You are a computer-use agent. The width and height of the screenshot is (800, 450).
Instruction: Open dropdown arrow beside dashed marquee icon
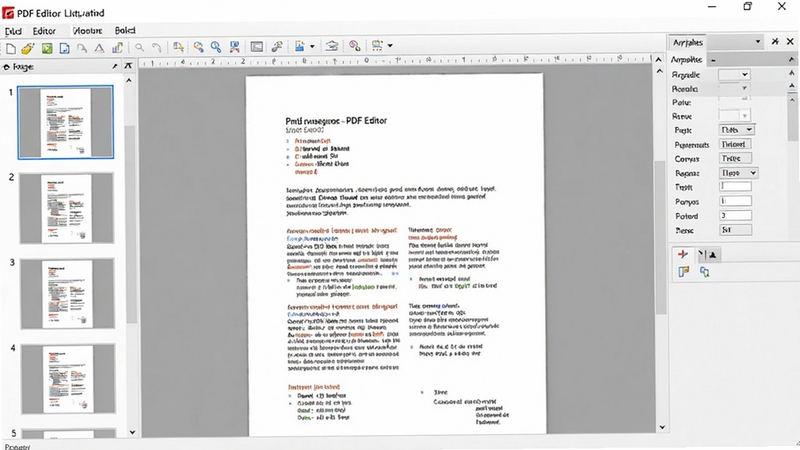390,46
